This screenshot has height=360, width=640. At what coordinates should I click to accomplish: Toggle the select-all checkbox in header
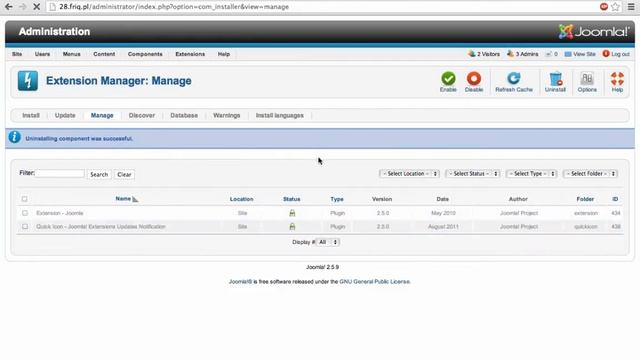click(24, 199)
